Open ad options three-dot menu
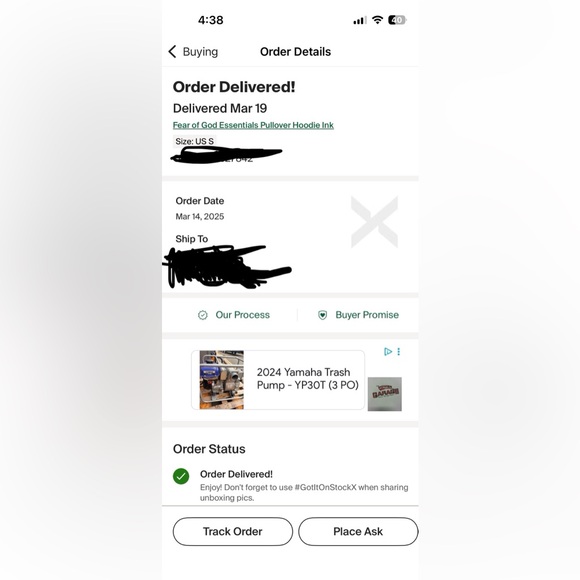 coord(399,351)
